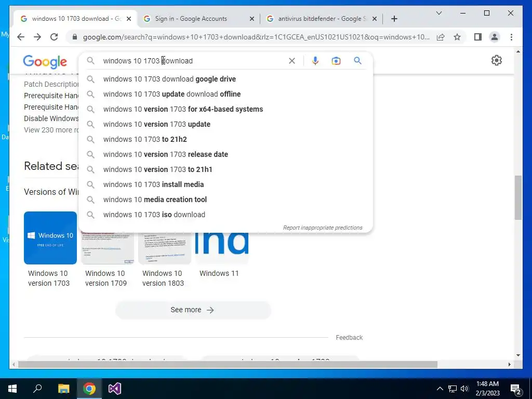Open the notification center
The image size is (532, 399).
pyautogui.click(x=516, y=389)
